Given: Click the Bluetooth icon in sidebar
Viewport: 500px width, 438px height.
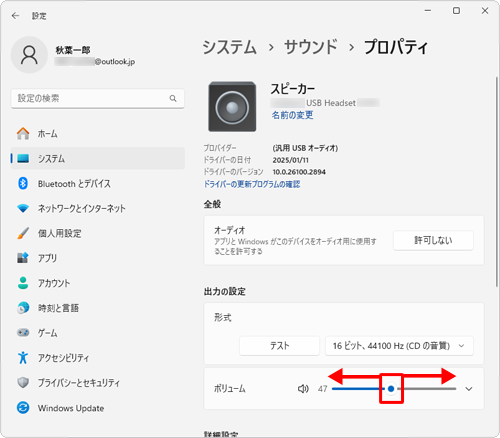Looking at the screenshot, I should coord(23,183).
